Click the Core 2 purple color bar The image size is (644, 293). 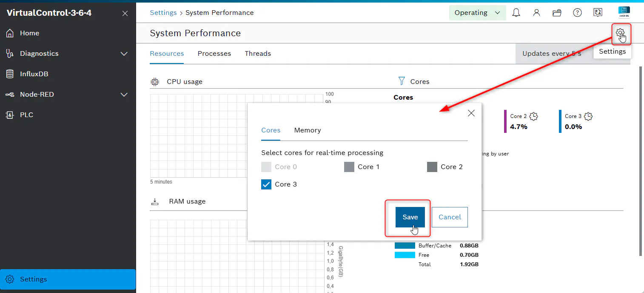(505, 121)
